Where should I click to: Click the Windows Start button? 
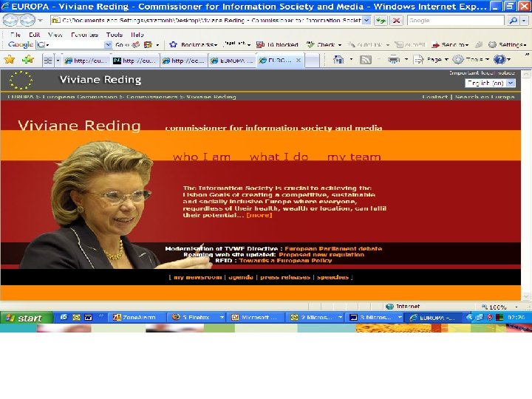tap(27, 318)
